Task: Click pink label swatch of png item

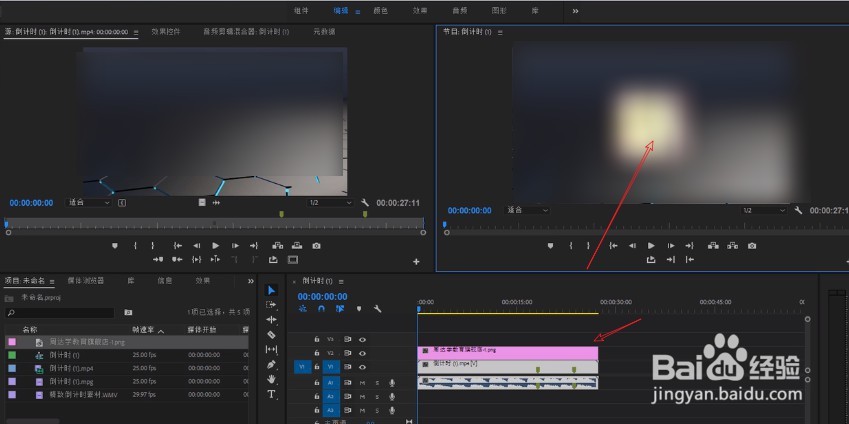Action: coord(12,342)
